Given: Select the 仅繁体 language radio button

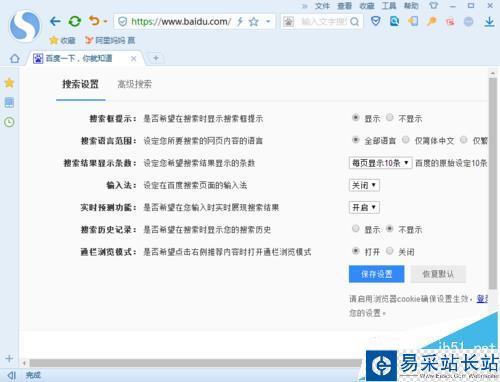Looking at the screenshot, I should coord(464,140).
